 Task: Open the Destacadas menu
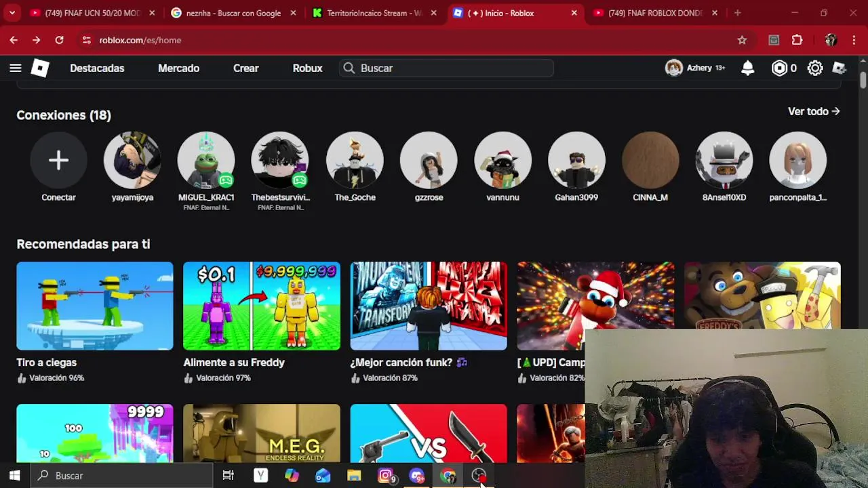[97, 68]
